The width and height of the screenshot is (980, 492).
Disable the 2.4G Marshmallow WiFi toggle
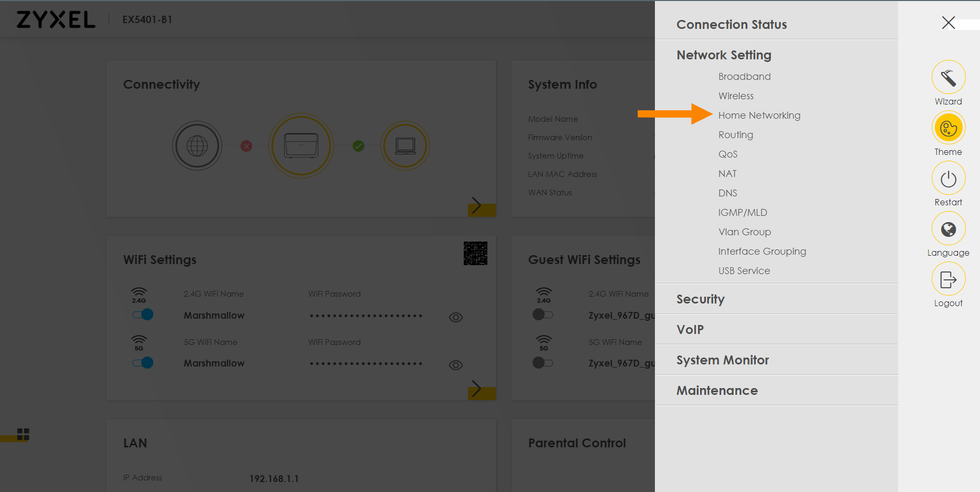point(142,315)
